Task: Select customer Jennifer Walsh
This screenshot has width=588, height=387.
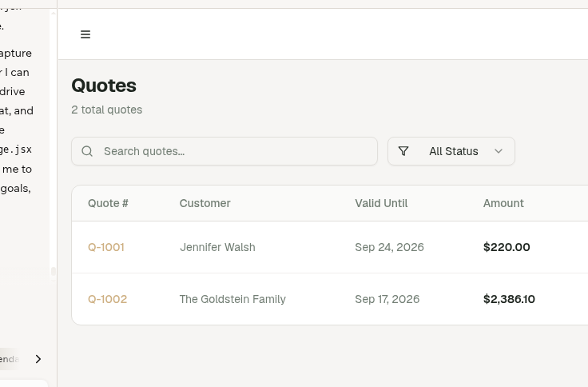Action: click(x=217, y=247)
